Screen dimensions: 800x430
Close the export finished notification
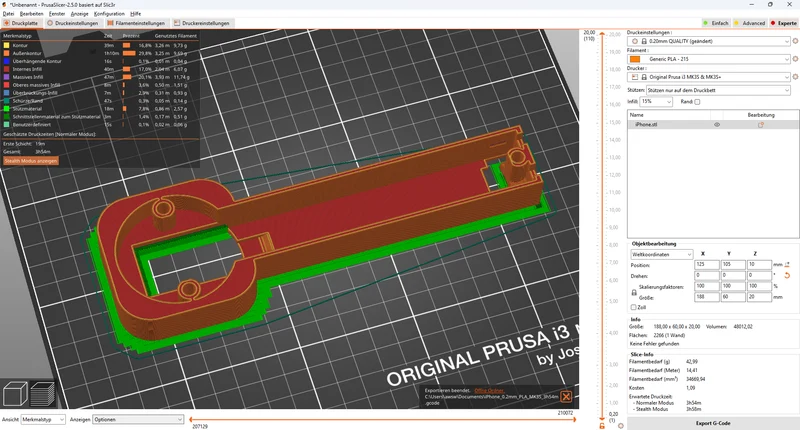pyautogui.click(x=566, y=396)
